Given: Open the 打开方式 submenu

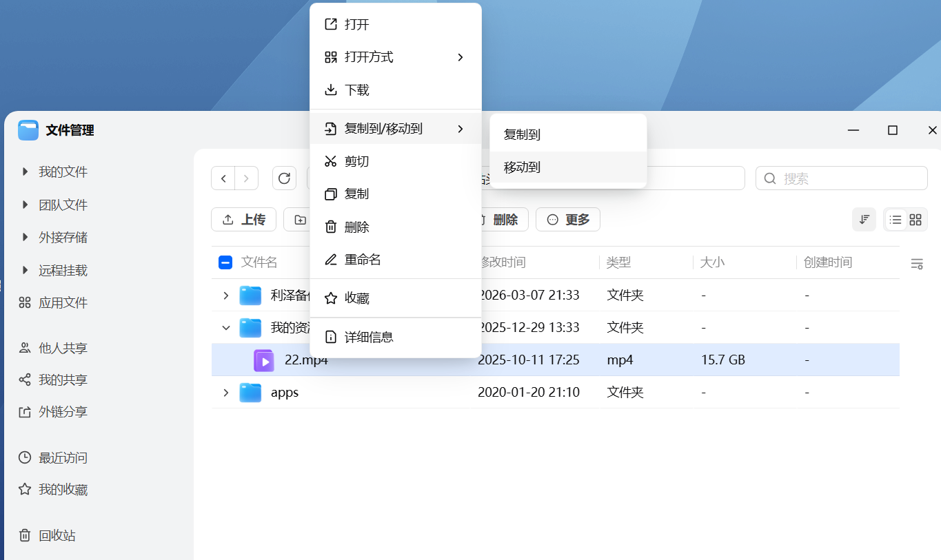Looking at the screenshot, I should [396, 57].
